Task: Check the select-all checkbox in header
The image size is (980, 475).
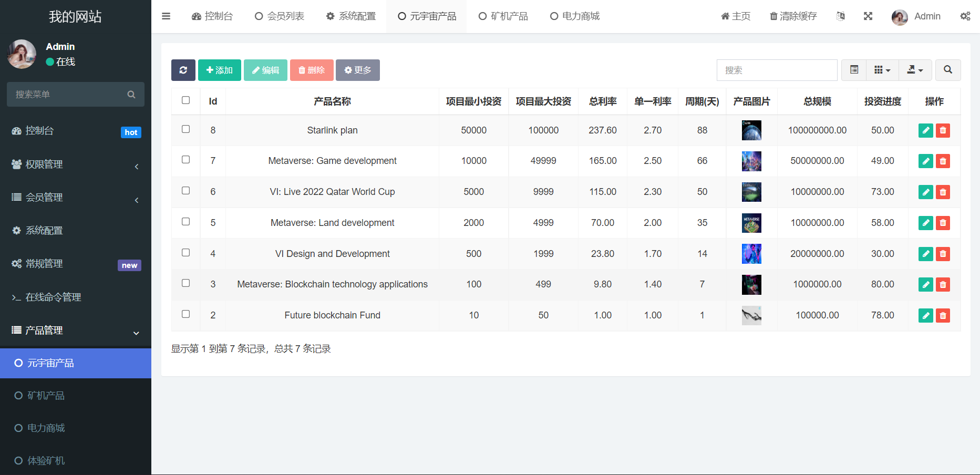Action: click(x=185, y=100)
